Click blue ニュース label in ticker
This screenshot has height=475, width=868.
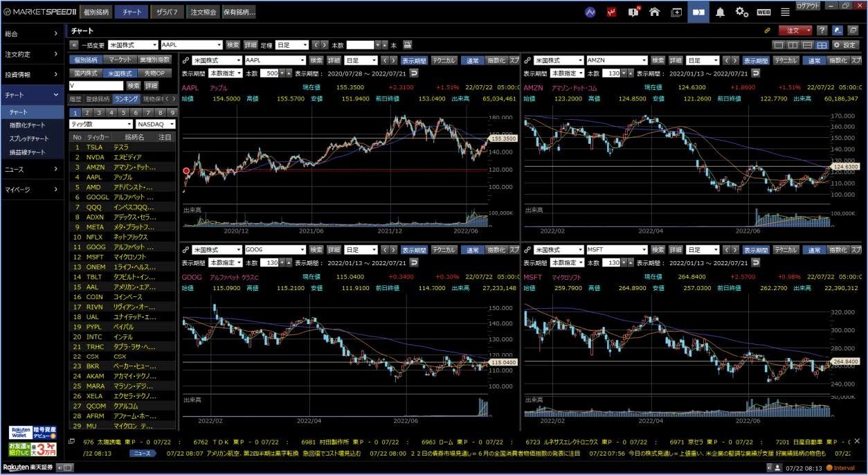pyautogui.click(x=142, y=453)
